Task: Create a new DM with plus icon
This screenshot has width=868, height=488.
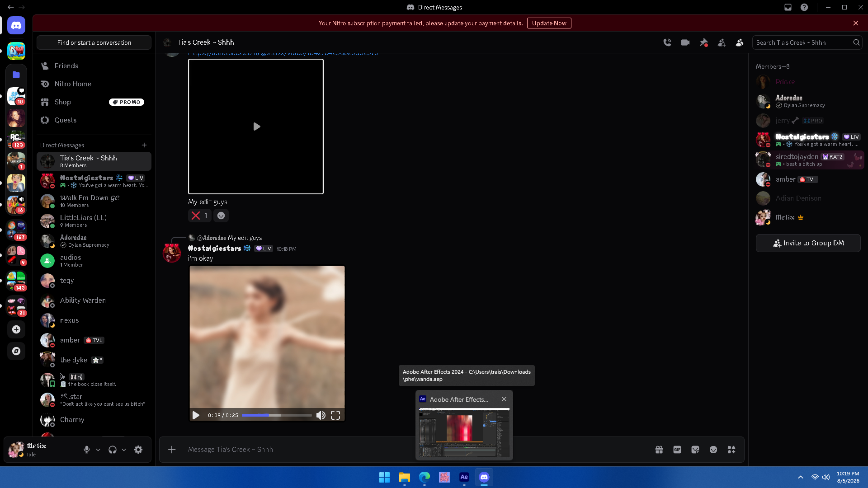Action: click(x=144, y=145)
